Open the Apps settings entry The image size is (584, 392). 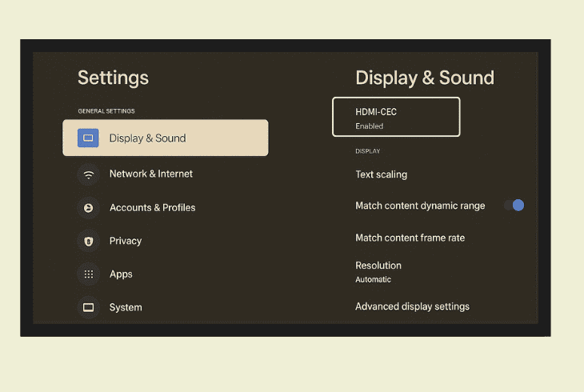tap(121, 274)
